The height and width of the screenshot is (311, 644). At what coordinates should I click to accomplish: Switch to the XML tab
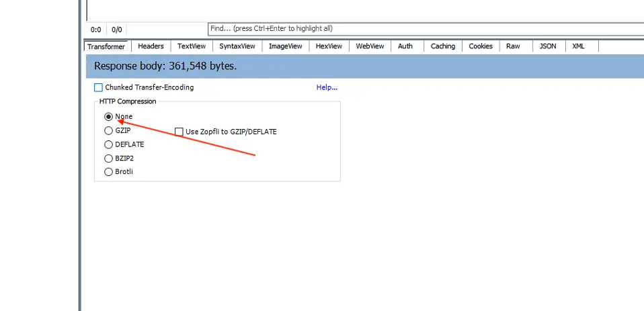pyautogui.click(x=578, y=46)
